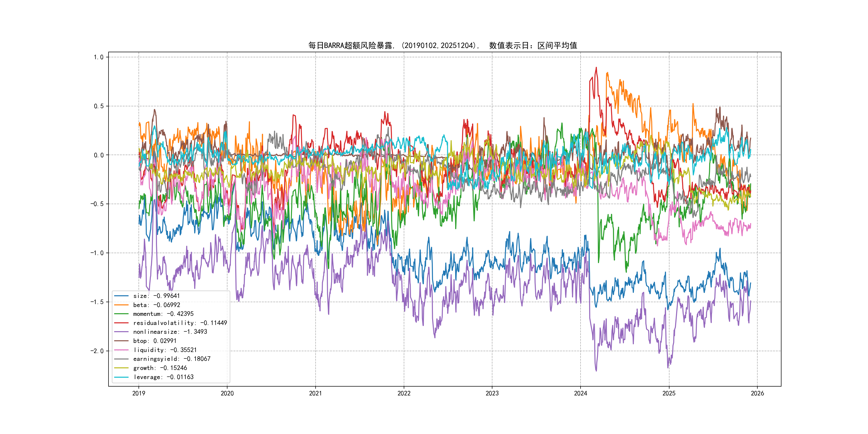The height and width of the screenshot is (434, 868).
Task: Click the 2026 x-axis tick label
Action: click(757, 393)
